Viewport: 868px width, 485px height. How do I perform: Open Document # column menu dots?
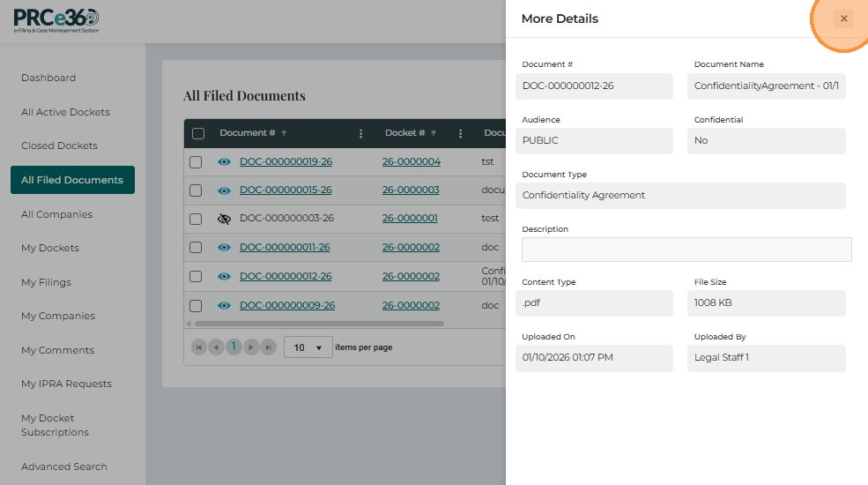click(x=361, y=133)
